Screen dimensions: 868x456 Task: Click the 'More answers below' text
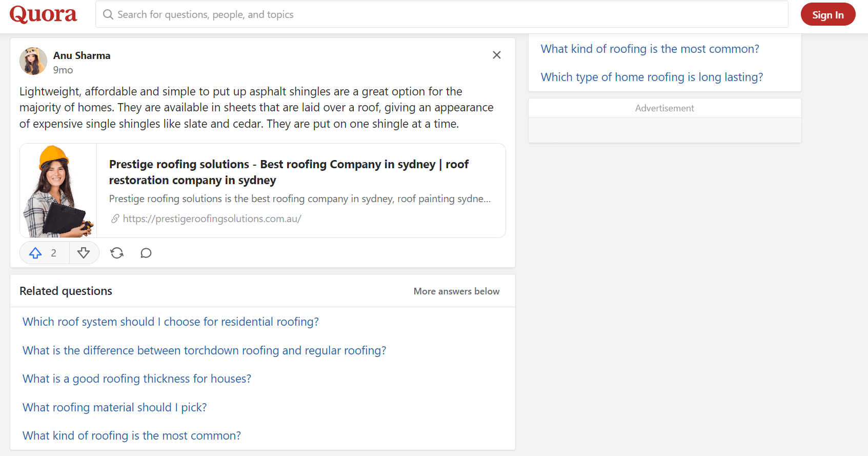(x=456, y=291)
